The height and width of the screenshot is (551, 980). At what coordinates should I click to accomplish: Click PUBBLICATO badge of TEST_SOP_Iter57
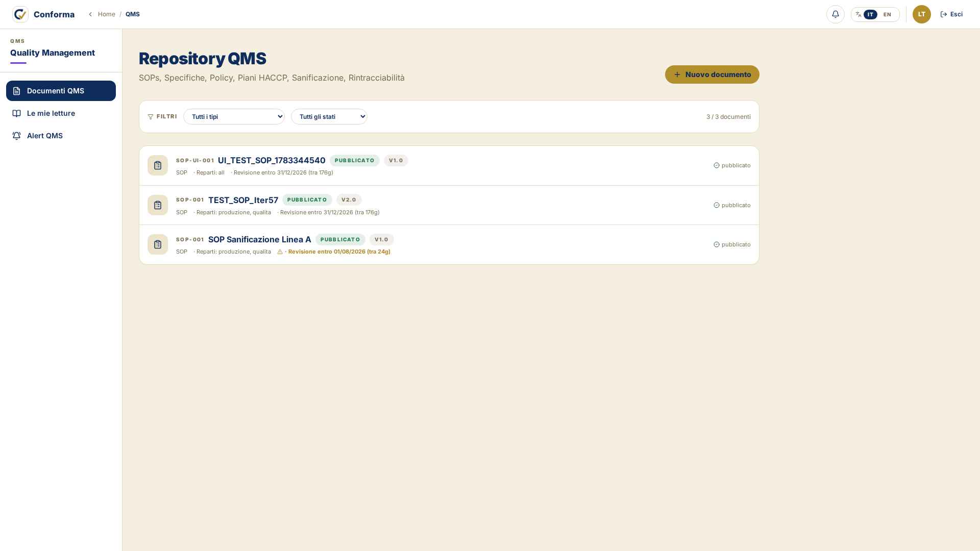point(307,200)
